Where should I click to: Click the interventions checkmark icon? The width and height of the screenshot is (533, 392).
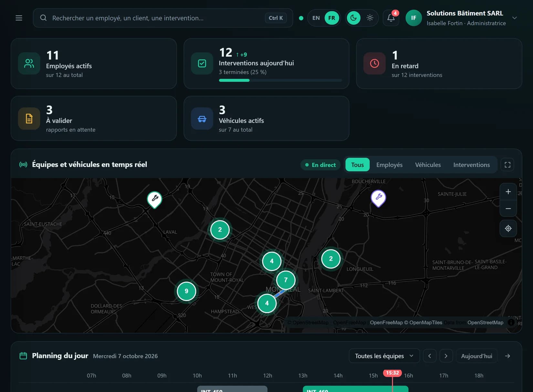coord(202,64)
